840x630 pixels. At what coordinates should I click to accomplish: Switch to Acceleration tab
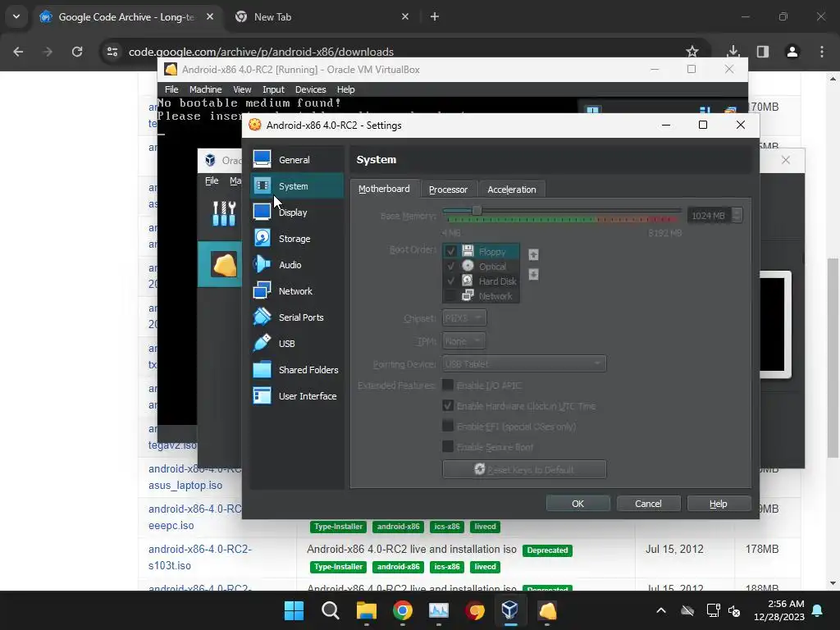point(512,189)
